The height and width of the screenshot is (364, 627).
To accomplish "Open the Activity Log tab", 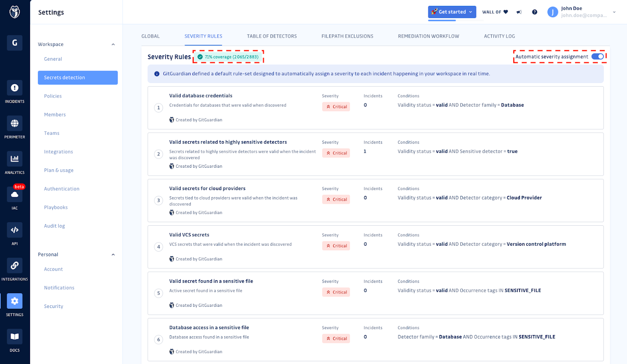I will pyautogui.click(x=499, y=36).
